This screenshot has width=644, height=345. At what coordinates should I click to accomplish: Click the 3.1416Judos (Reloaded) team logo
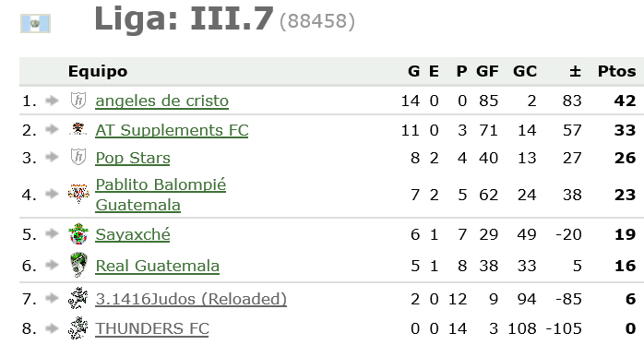[x=78, y=298]
